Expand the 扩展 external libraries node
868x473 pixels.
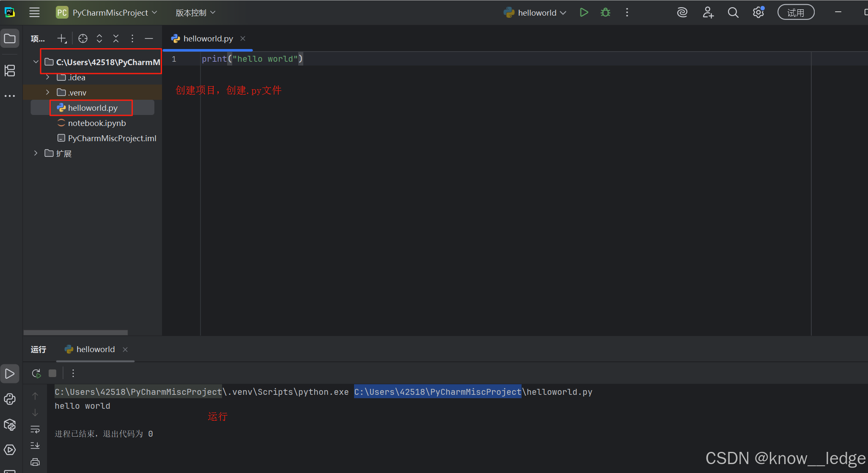[36, 153]
